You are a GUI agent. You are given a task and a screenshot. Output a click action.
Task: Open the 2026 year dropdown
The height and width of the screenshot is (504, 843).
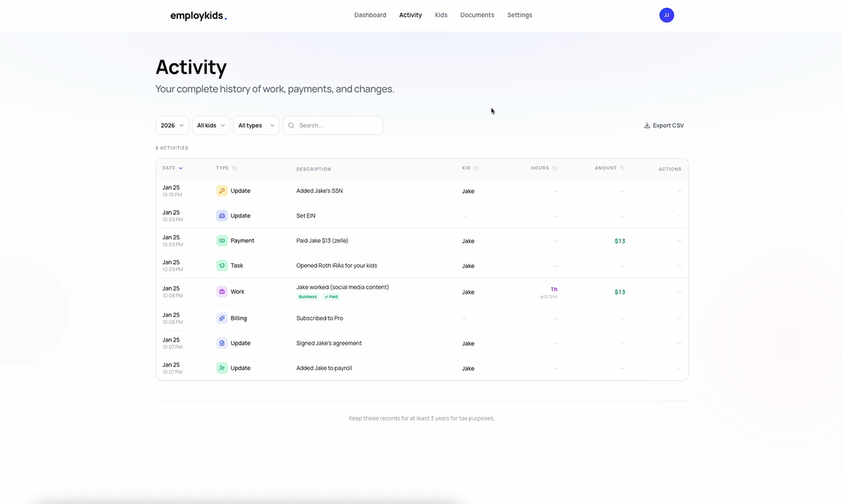(x=172, y=125)
